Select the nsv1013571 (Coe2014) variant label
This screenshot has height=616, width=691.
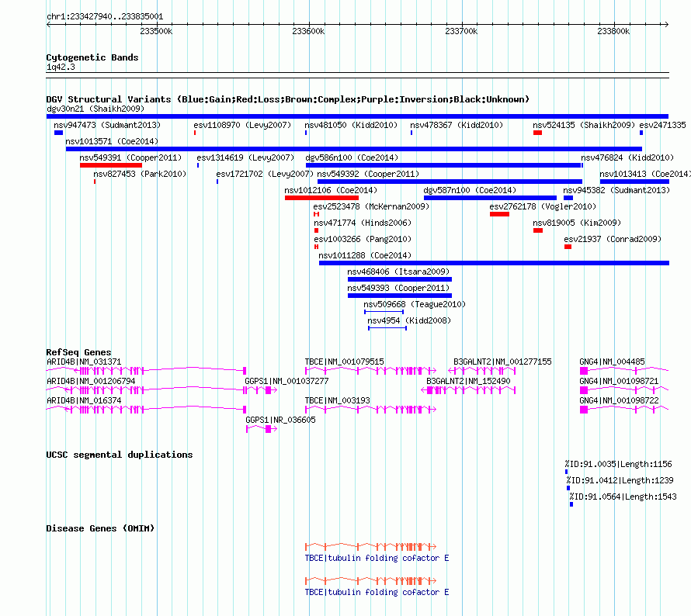pyautogui.click(x=112, y=141)
